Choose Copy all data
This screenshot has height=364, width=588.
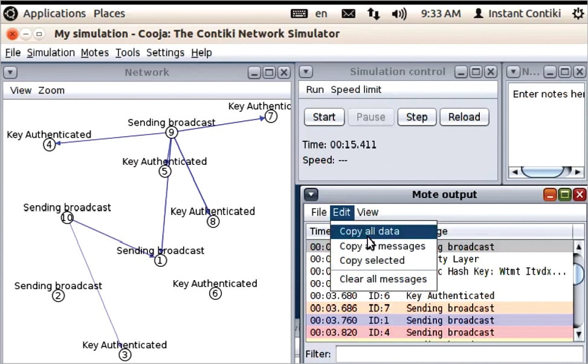[x=384, y=231]
